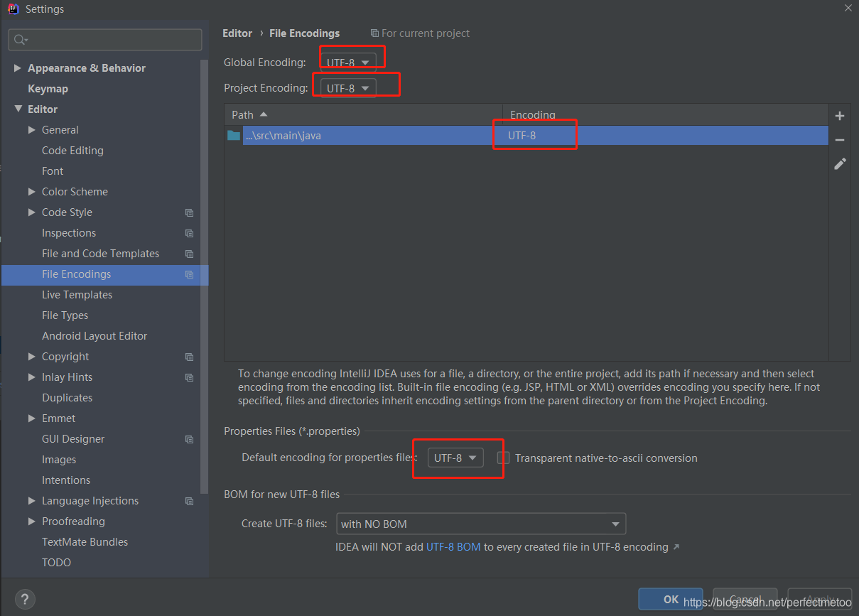Click the plus icon to add a path
This screenshot has width=859, height=616.
pyautogui.click(x=839, y=115)
